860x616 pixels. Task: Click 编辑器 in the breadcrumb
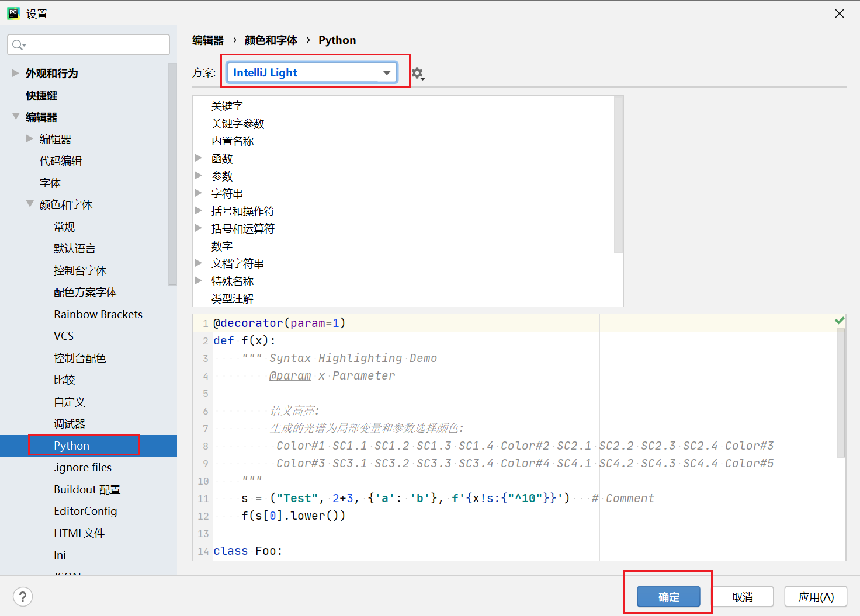pyautogui.click(x=208, y=40)
